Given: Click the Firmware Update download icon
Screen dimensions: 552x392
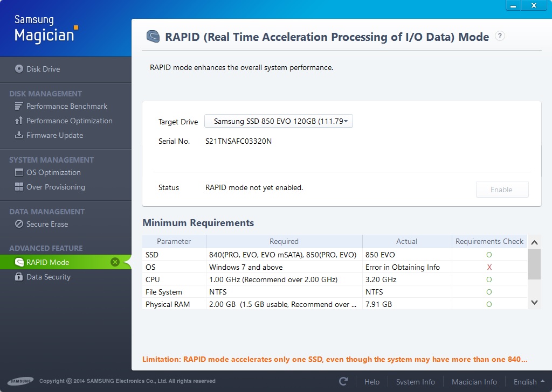Looking at the screenshot, I should click(19, 135).
